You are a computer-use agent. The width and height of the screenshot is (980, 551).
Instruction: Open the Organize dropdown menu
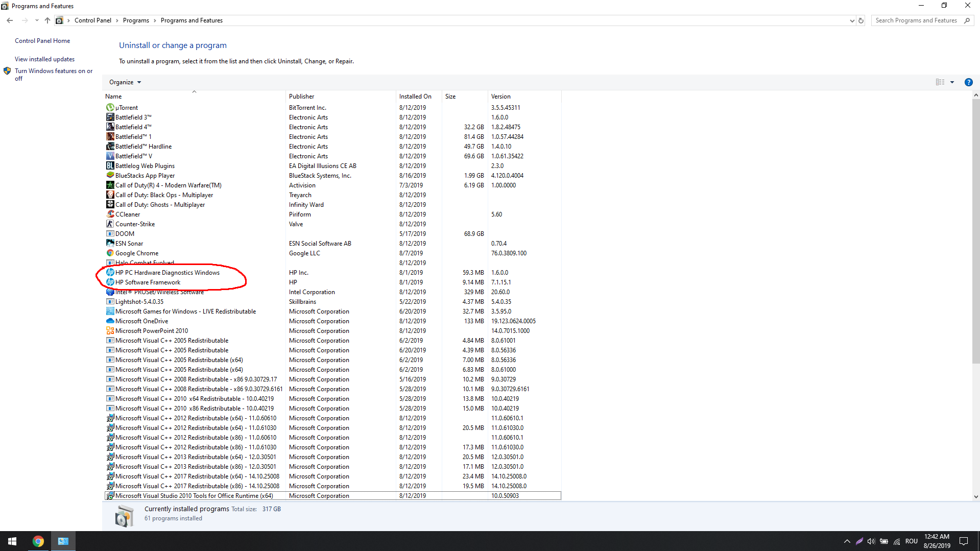(x=124, y=82)
